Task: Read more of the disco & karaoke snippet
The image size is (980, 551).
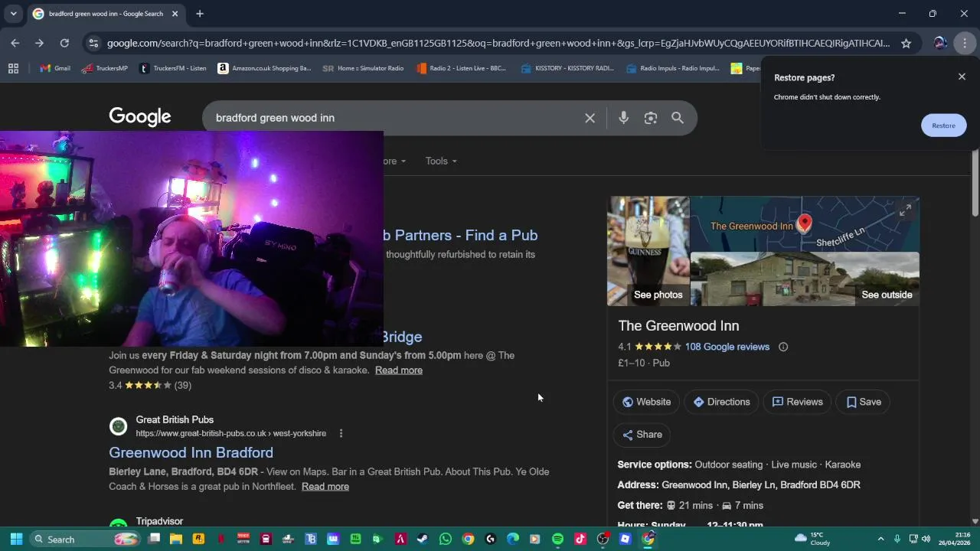Action: 399,370
